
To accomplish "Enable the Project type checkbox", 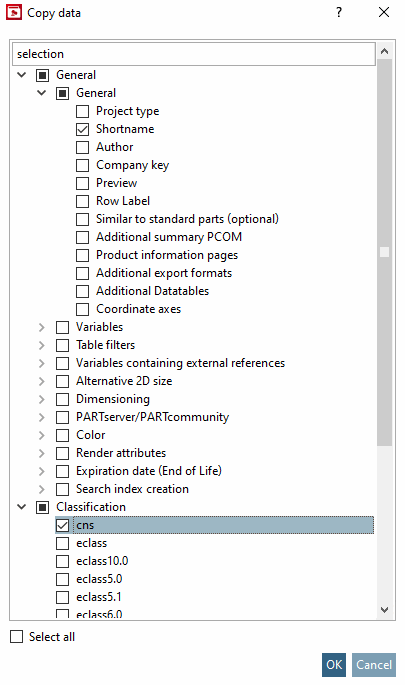I will tap(83, 111).
